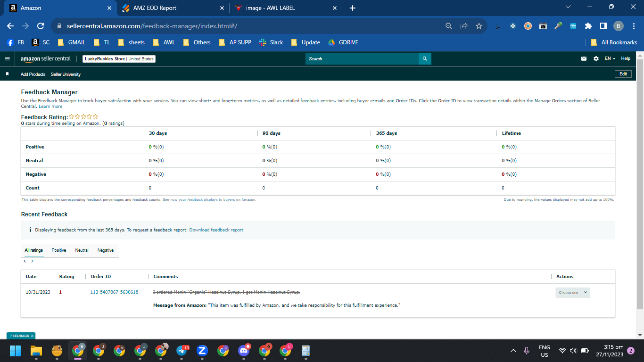Image resolution: width=644 pixels, height=362 pixels.
Task: Open the GDRIVE bookmark
Action: (x=343, y=42)
